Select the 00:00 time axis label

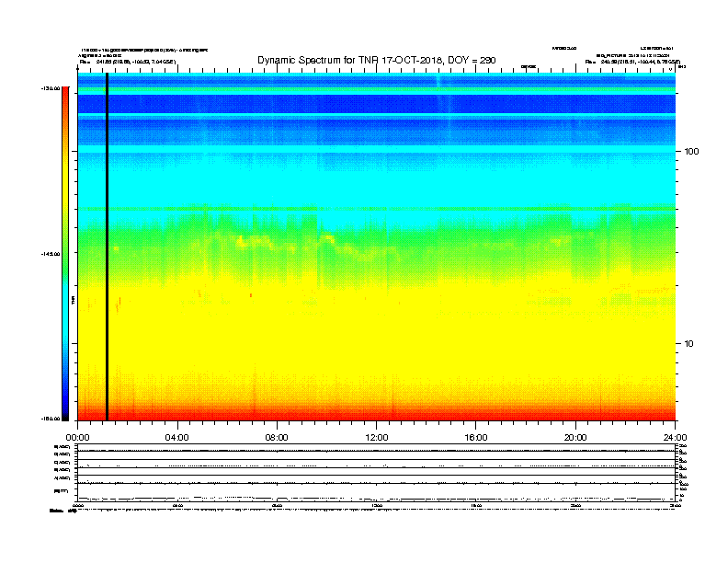77,438
